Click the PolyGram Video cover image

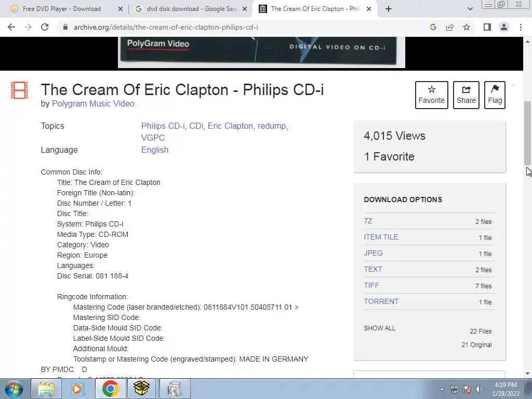[x=261, y=52]
